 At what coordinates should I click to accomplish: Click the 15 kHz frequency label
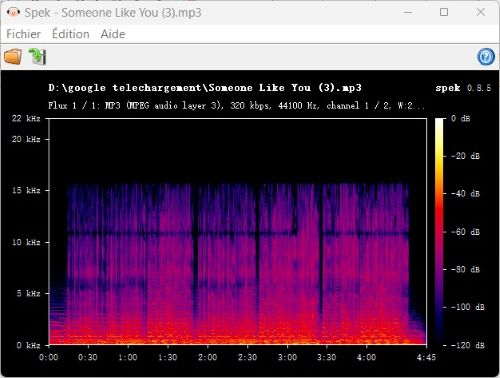(x=26, y=190)
